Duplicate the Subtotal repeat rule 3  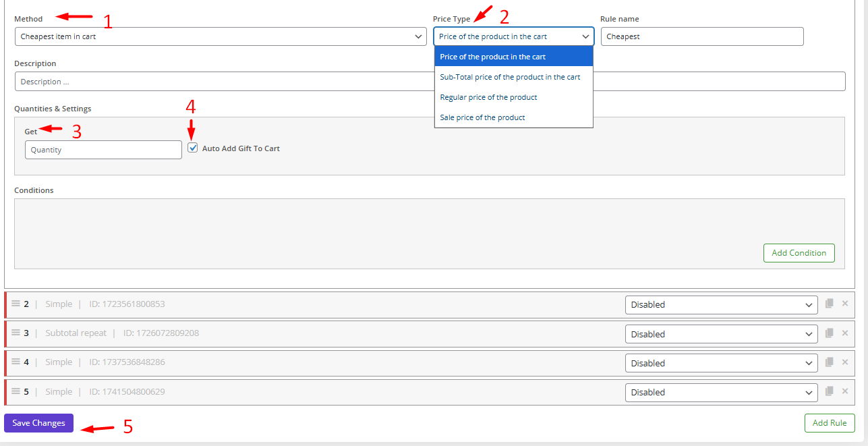click(830, 333)
